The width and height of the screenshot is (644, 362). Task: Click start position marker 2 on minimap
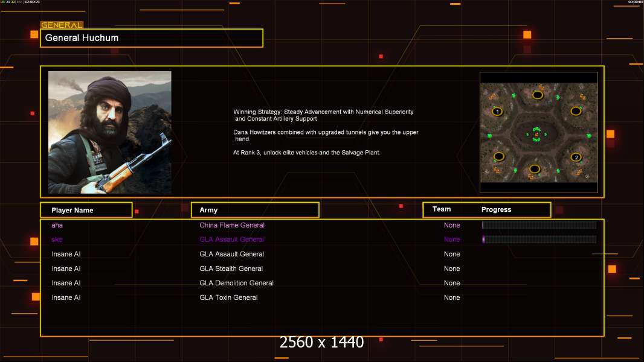click(576, 157)
